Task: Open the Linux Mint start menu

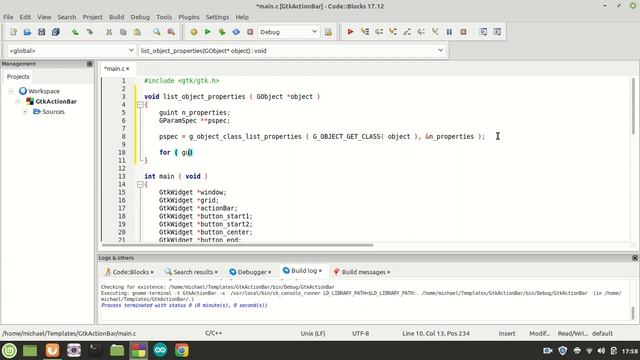Action: (x=9, y=350)
